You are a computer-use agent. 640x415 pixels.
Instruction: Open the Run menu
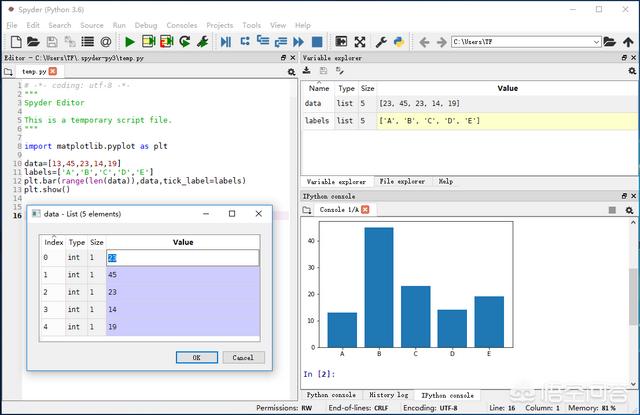[x=119, y=25]
